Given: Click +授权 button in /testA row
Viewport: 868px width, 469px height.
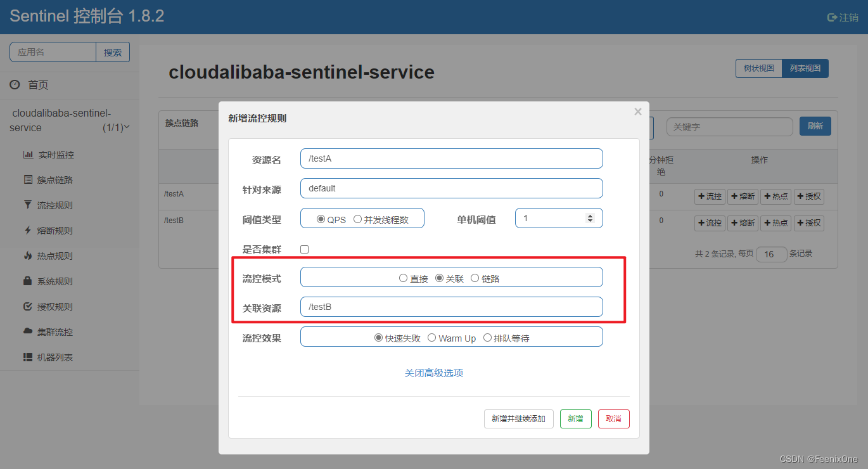Looking at the screenshot, I should point(809,196).
